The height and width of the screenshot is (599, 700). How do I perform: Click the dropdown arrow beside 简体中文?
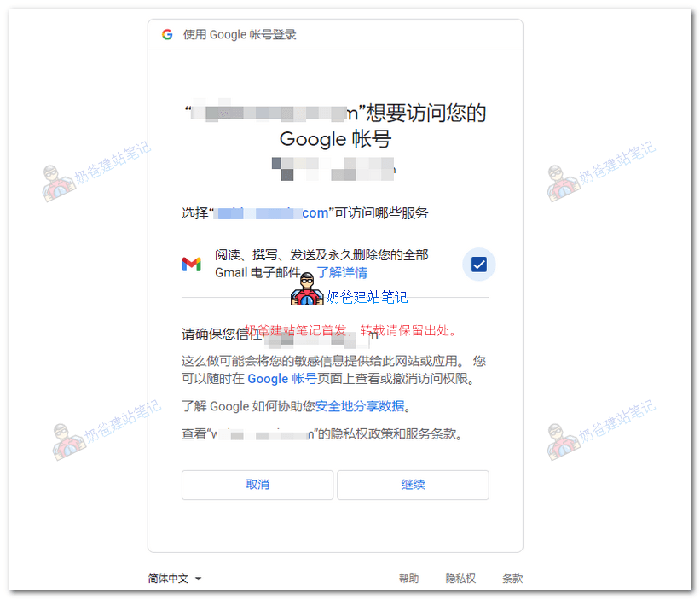(x=199, y=578)
